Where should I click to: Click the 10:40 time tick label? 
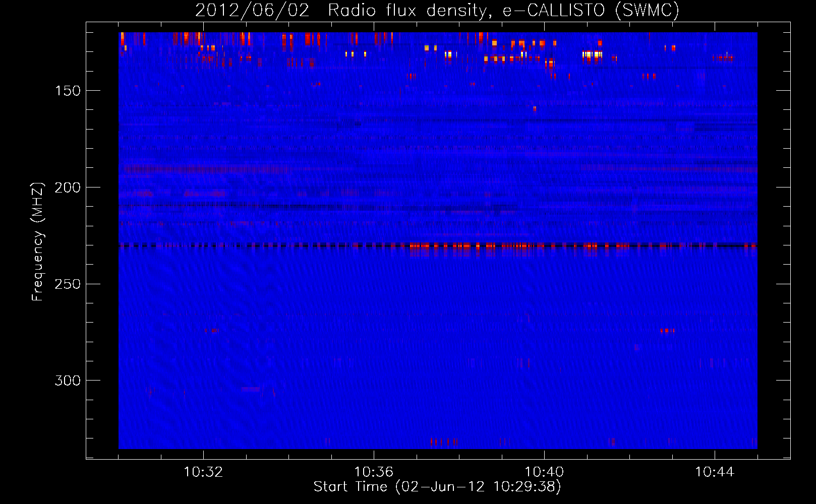(544, 472)
